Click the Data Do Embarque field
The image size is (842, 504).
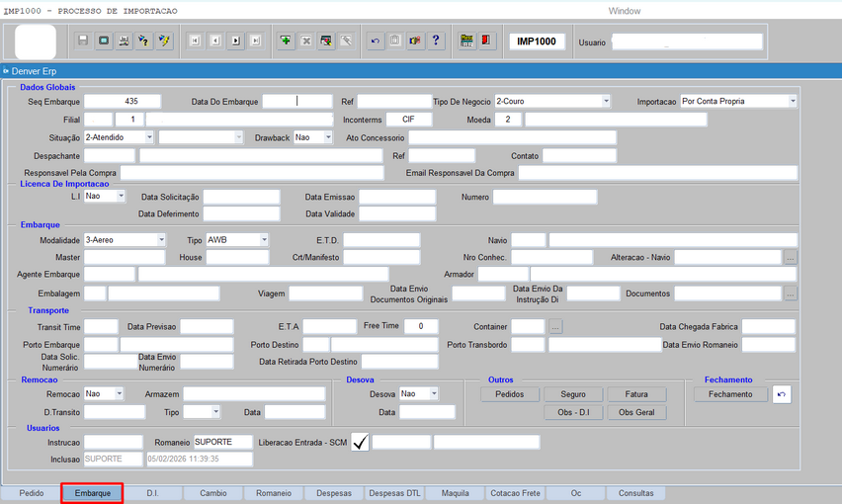297,101
